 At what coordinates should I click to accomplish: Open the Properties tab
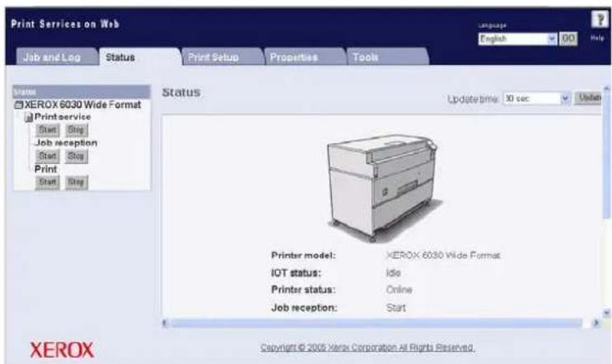tap(306, 57)
